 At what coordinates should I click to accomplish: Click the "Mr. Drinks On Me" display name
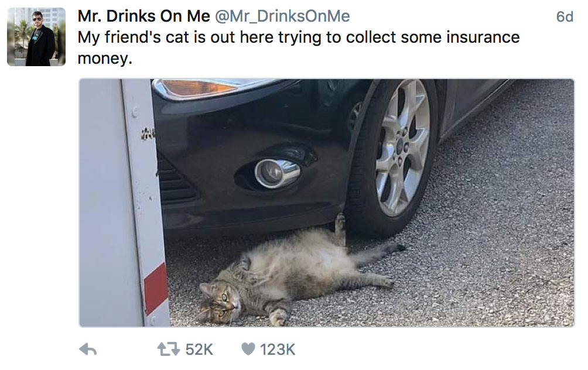(x=143, y=16)
